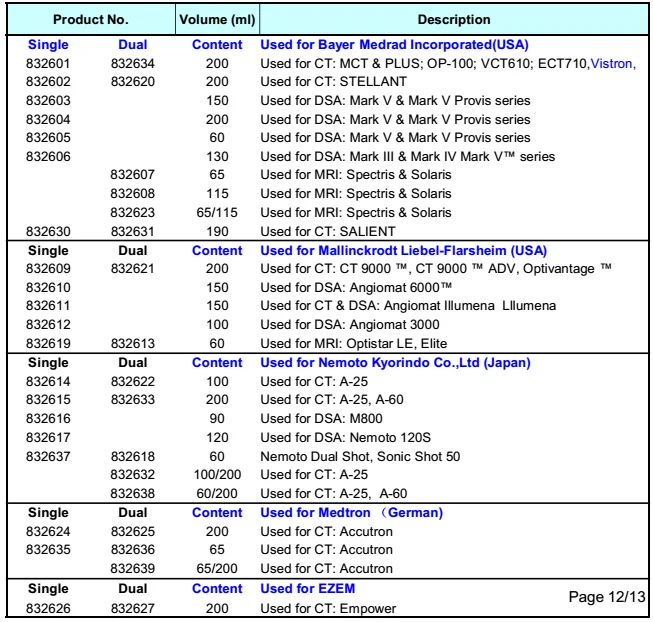Select the Mallinckrodt Liebel-Flarsheim (USA) heading
The height and width of the screenshot is (622, 653).
click(x=404, y=251)
